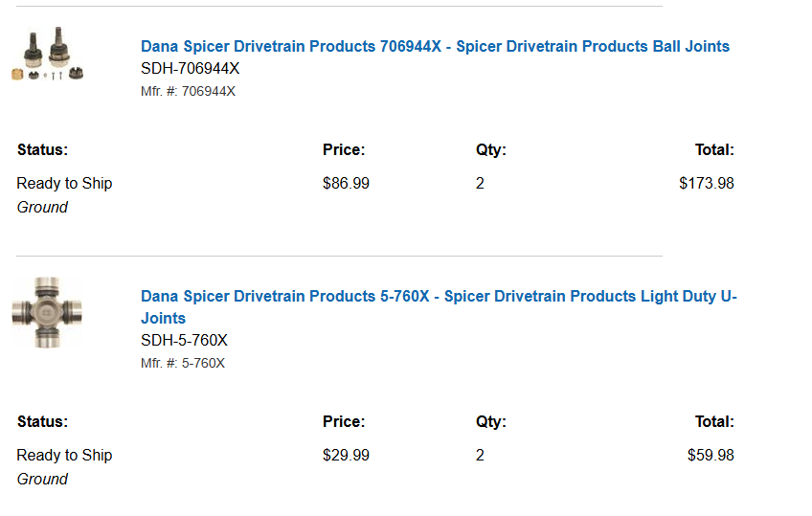Click the $29.99 price value

(346, 455)
